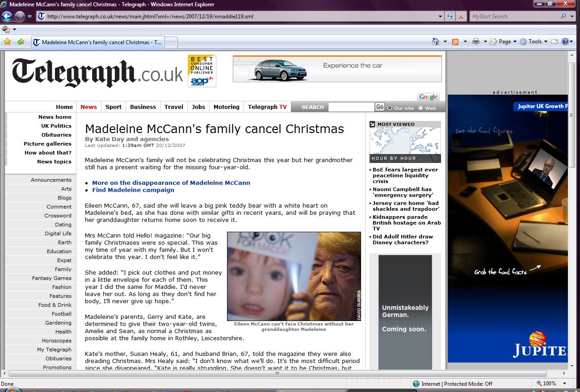Click the search magnifier icon
The width and height of the screenshot is (580, 392).
tap(563, 17)
